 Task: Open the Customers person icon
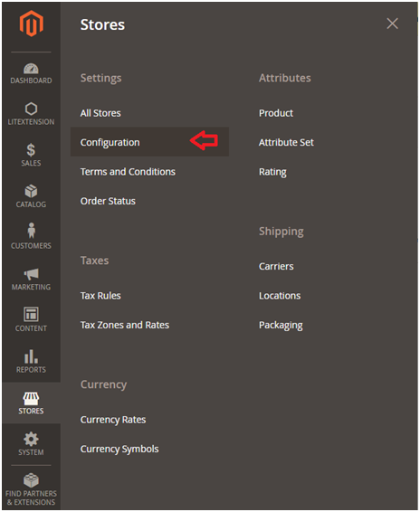pos(31,231)
